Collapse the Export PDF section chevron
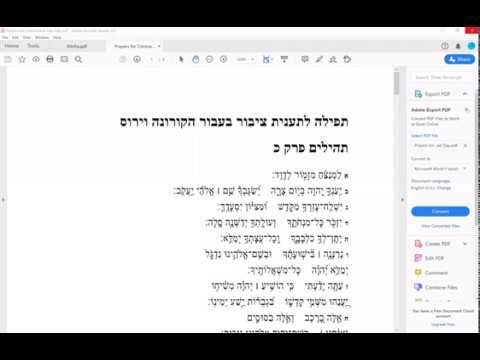 (x=465, y=94)
